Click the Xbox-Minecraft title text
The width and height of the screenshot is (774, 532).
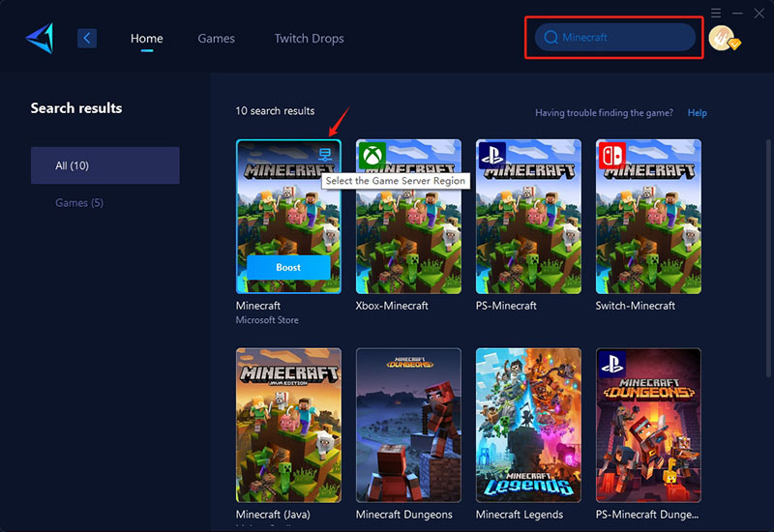pos(392,306)
